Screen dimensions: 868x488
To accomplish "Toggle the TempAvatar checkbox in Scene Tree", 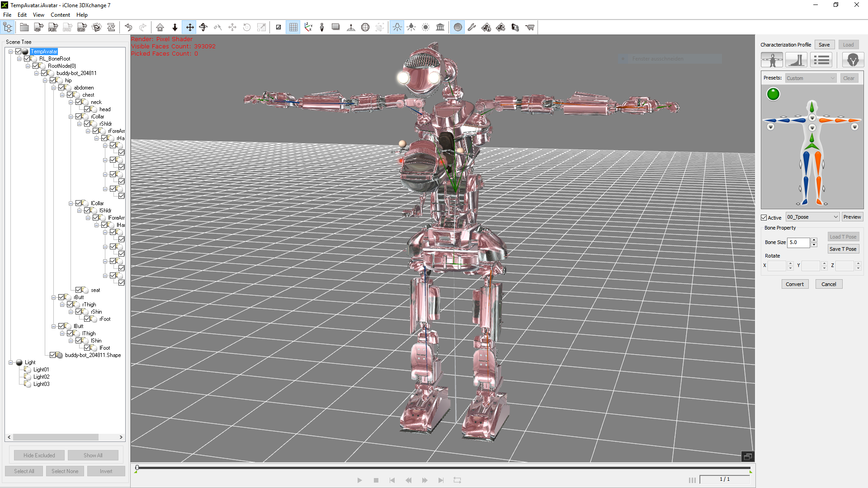I will pos(19,52).
